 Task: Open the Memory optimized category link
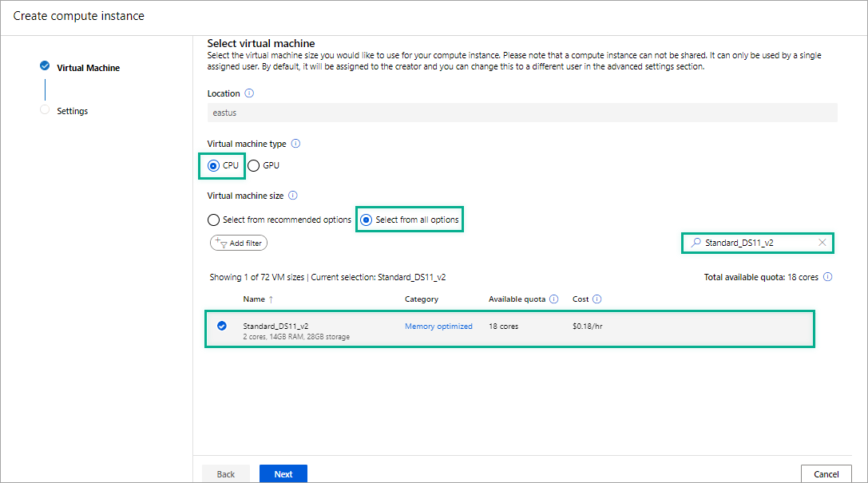point(438,325)
